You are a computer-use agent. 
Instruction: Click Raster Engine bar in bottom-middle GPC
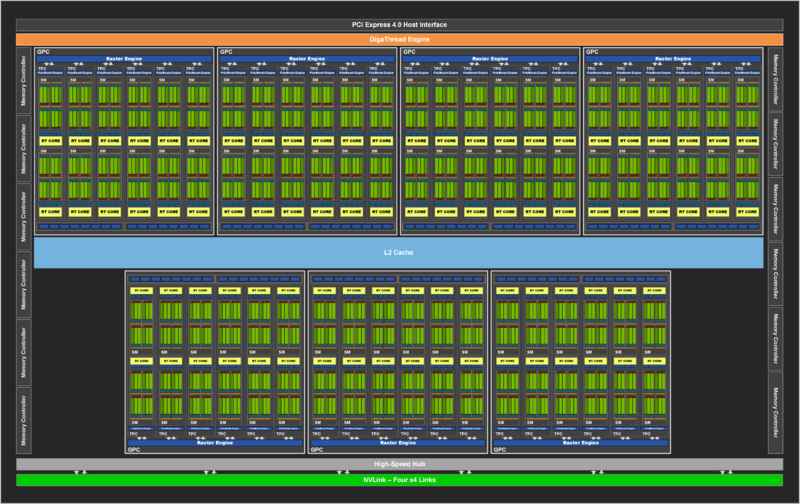[398, 442]
